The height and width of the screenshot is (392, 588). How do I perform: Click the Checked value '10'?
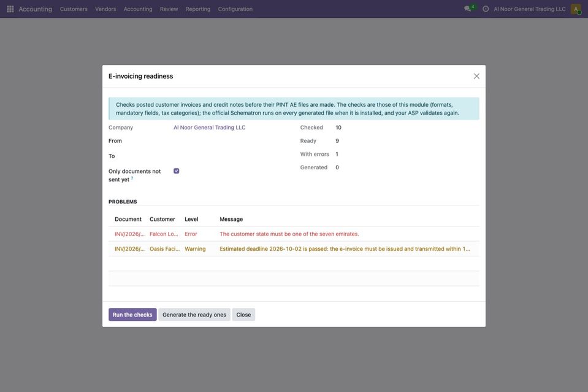[338, 128]
